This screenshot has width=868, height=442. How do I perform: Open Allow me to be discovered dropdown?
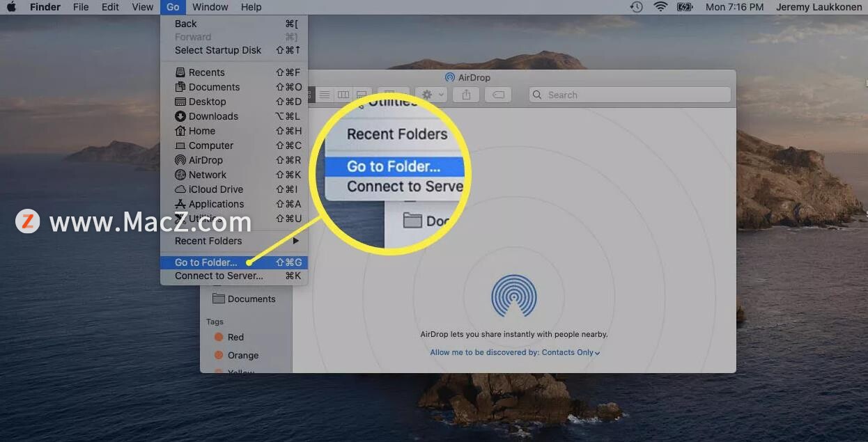pos(515,352)
